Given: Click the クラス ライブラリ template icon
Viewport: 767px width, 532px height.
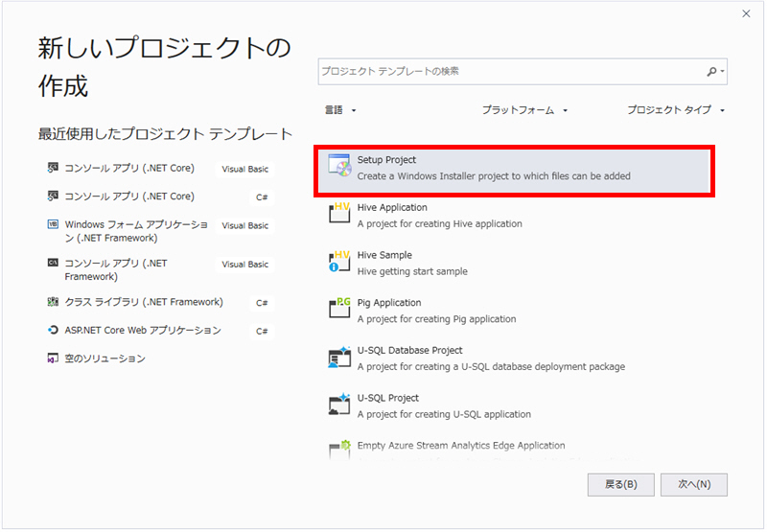Looking at the screenshot, I should click(53, 302).
